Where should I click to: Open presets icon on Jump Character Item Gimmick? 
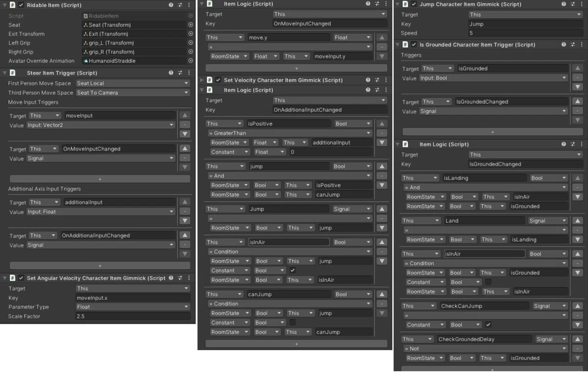(573, 4)
